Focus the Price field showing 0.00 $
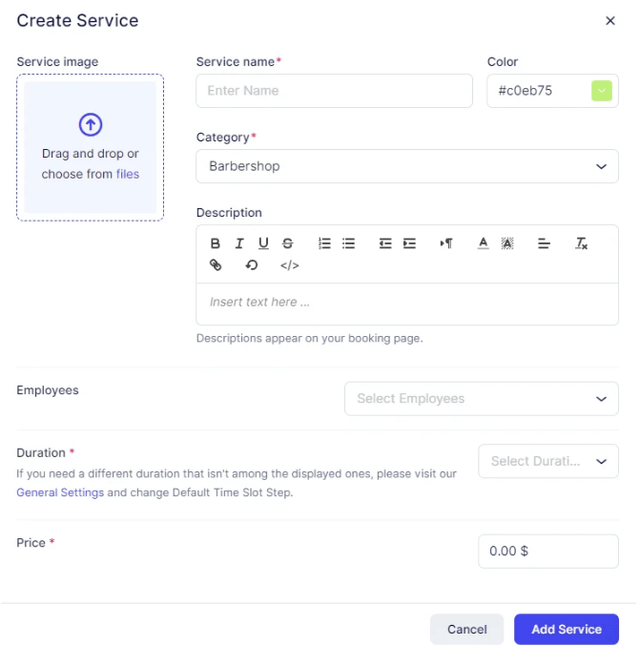The height and width of the screenshot is (671, 640). (548, 551)
